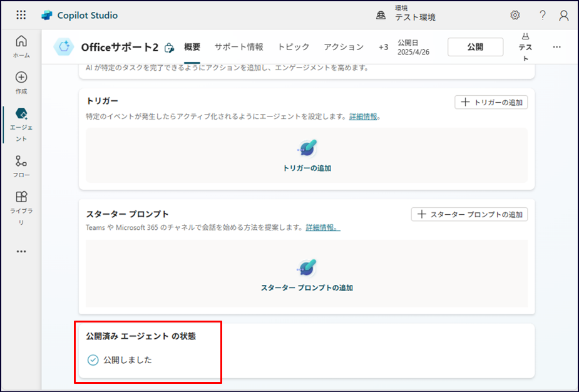Click 公開済み エージェント の状態 heading
579x392 pixels.
pyautogui.click(x=141, y=336)
